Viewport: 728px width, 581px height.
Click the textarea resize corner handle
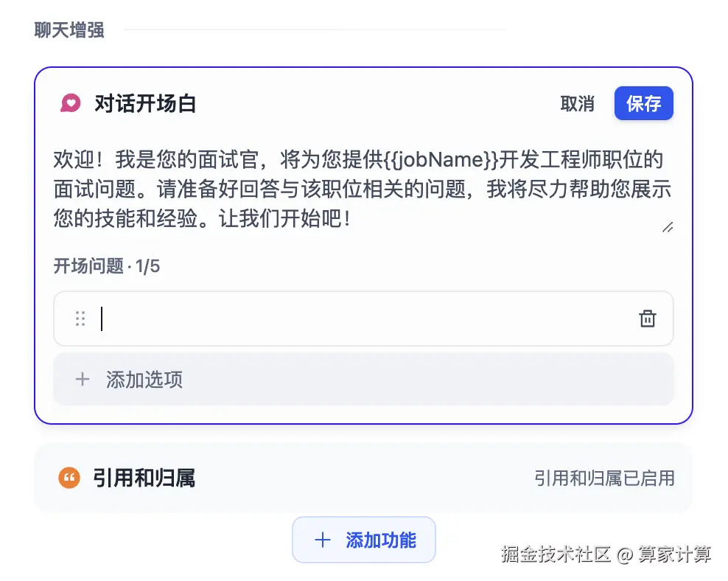point(667,227)
